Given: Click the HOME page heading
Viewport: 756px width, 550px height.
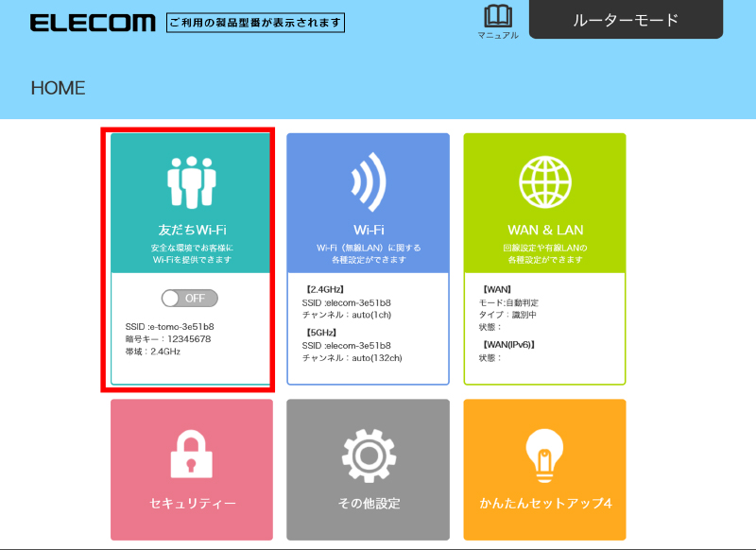Looking at the screenshot, I should (x=59, y=88).
